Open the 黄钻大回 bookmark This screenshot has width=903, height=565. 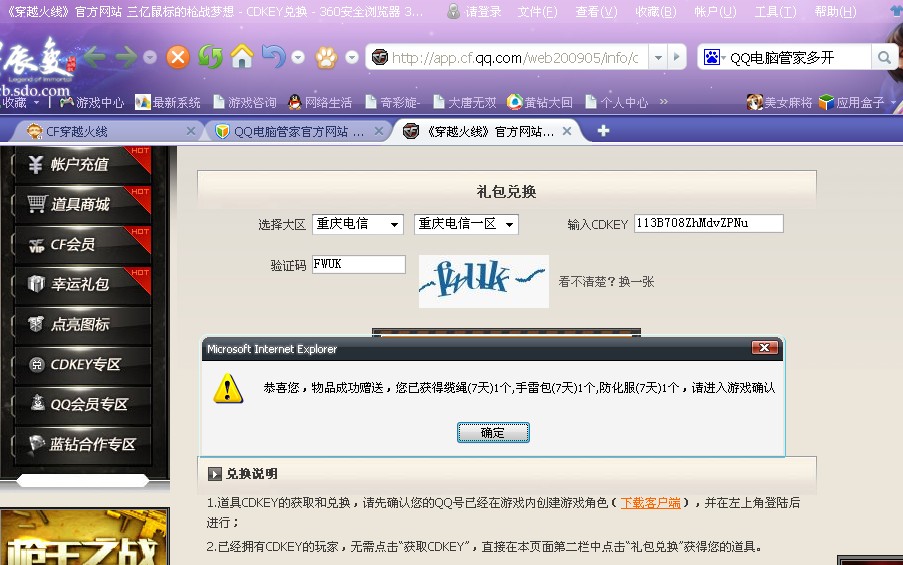pos(540,103)
